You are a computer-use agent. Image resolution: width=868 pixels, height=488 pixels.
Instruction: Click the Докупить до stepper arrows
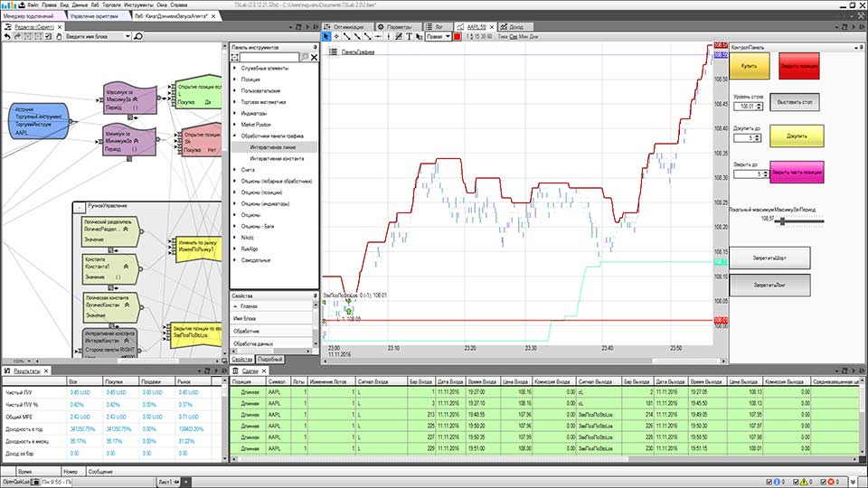pos(758,137)
